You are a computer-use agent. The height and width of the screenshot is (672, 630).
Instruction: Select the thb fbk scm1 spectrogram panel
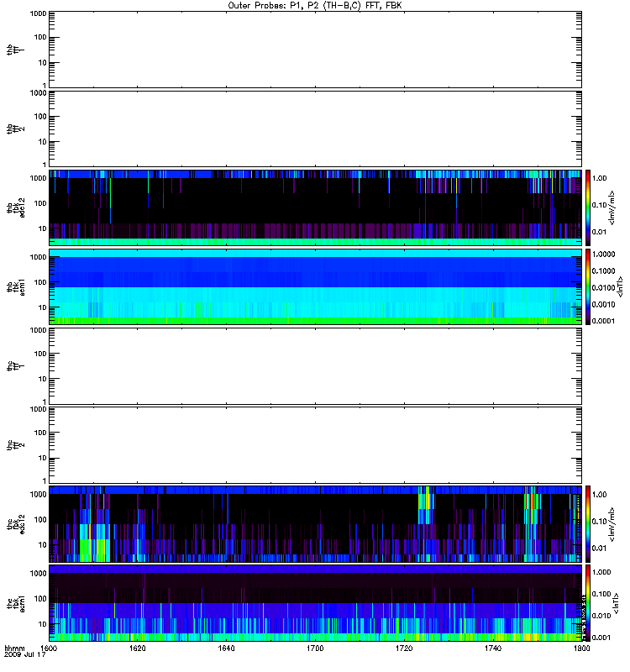coord(316,286)
